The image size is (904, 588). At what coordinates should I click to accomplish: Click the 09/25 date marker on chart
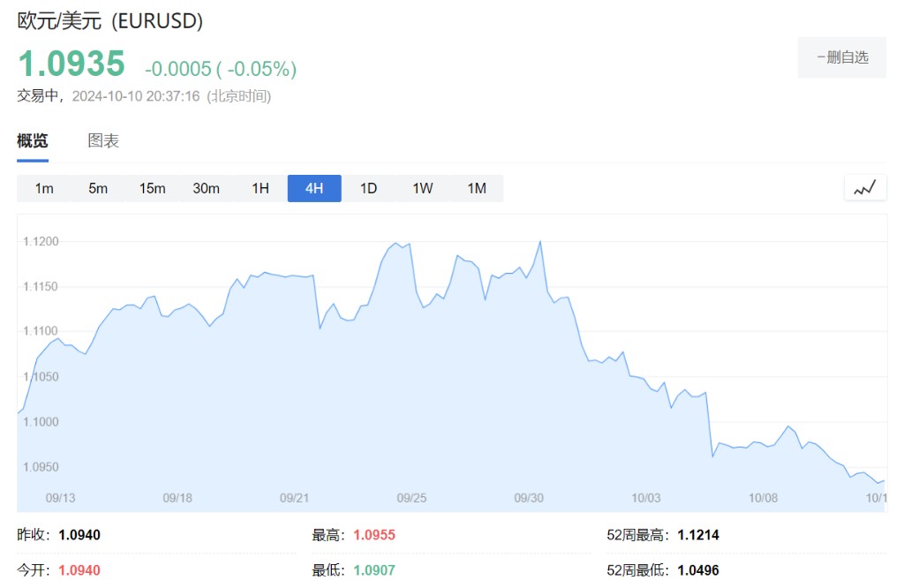[411, 498]
